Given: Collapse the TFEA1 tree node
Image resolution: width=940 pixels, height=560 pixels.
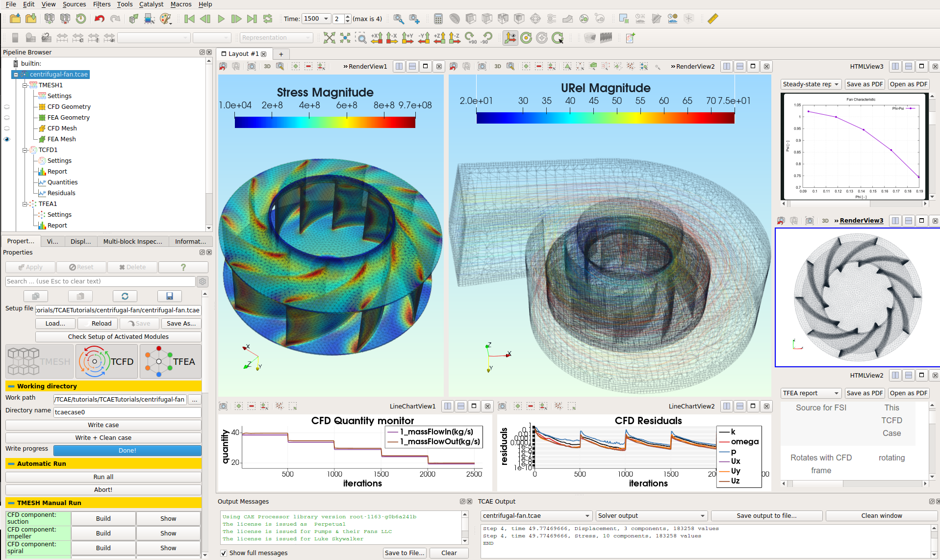Looking at the screenshot, I should coord(25,204).
